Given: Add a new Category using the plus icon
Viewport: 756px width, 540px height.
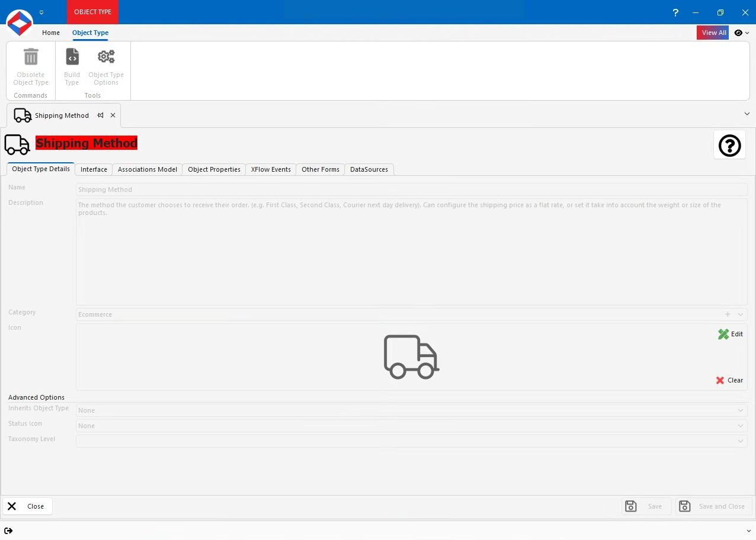Looking at the screenshot, I should coord(728,314).
